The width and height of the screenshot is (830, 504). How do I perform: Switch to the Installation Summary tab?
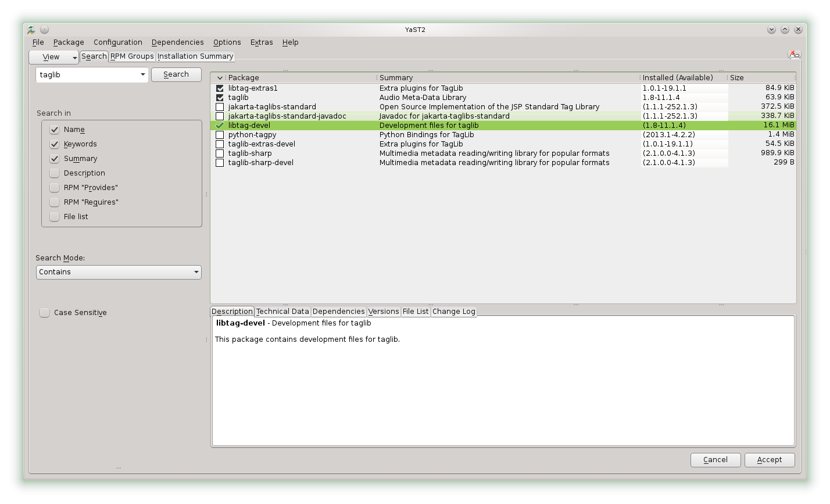tap(195, 56)
